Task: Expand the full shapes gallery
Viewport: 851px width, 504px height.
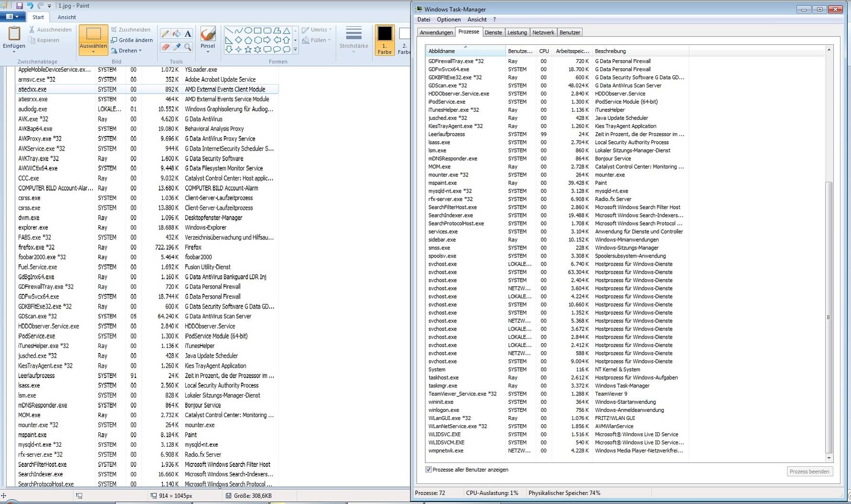Action: [295, 50]
